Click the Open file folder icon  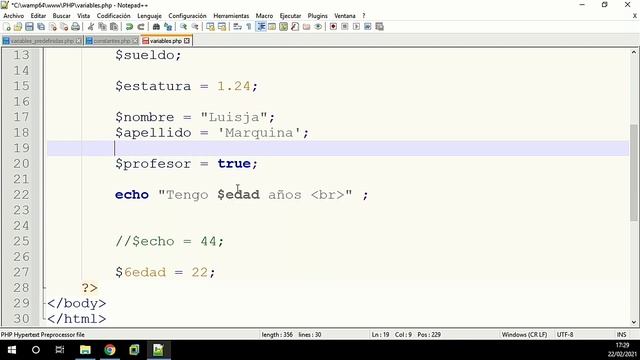18,27
